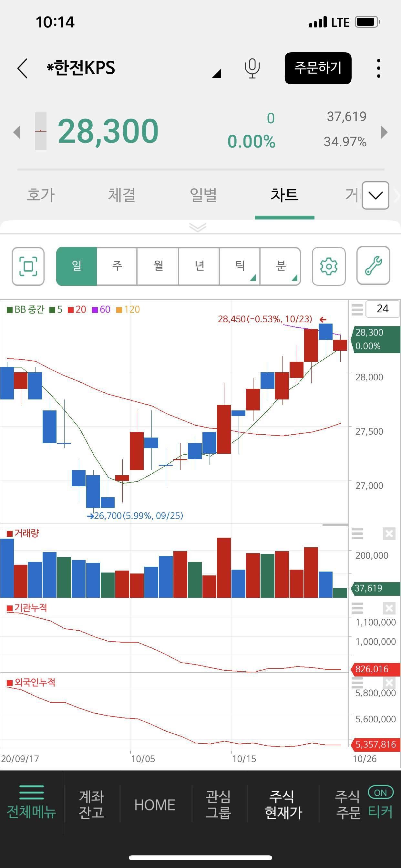Edit the candle count field showing 24

coord(383,309)
